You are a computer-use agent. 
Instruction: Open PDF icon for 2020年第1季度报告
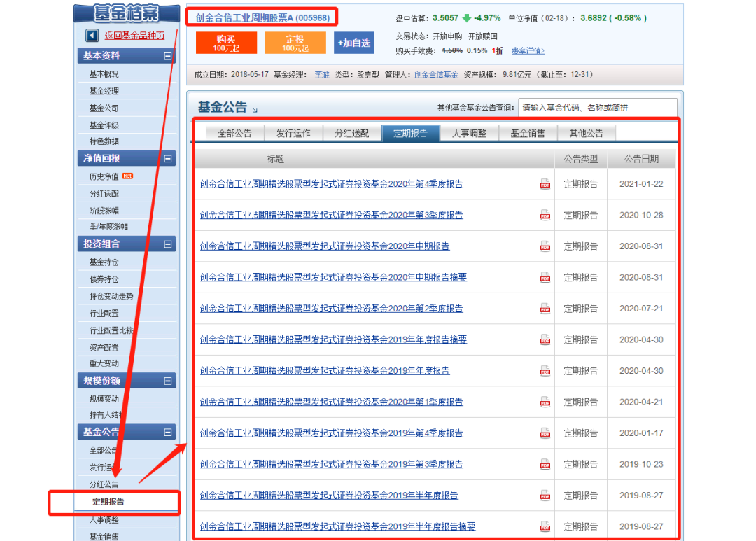coord(545,402)
